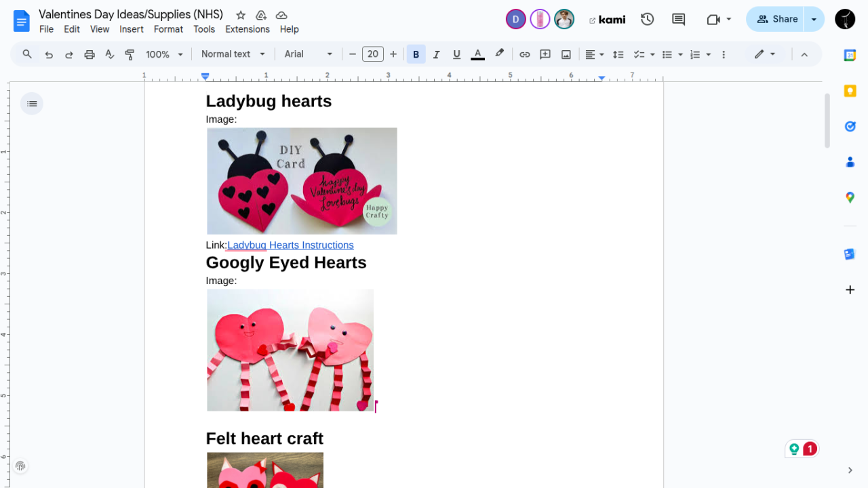Redo the last action
The image size is (868, 488).
[69, 54]
